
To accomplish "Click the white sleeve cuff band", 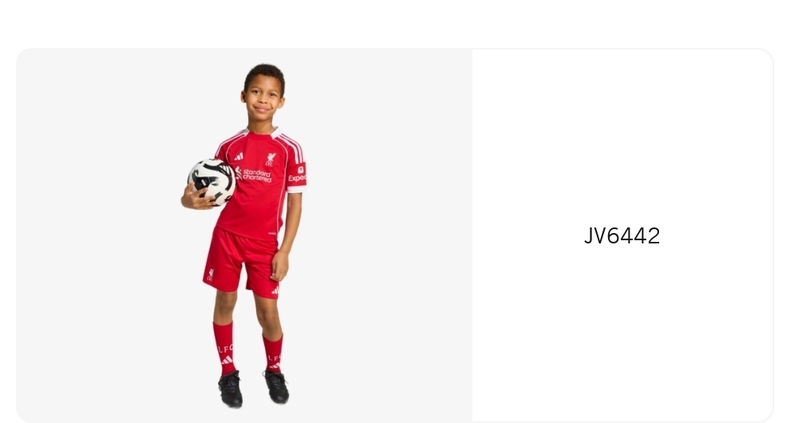I will 295,189.
